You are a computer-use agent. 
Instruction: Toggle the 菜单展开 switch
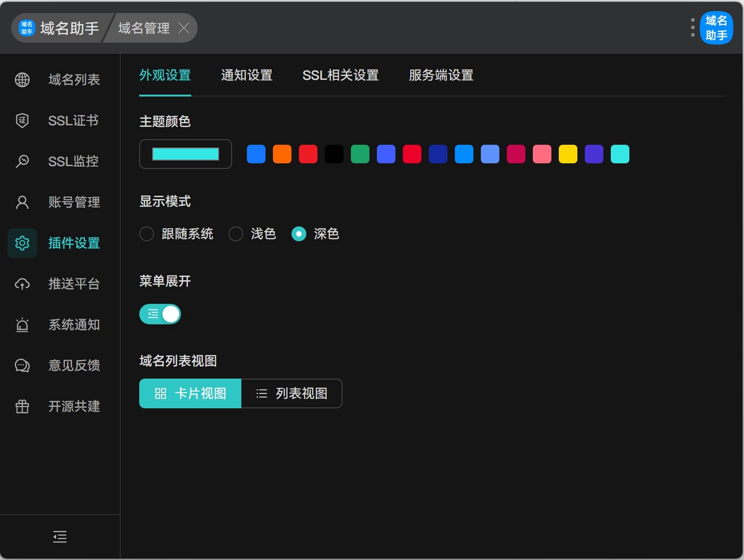[160, 314]
